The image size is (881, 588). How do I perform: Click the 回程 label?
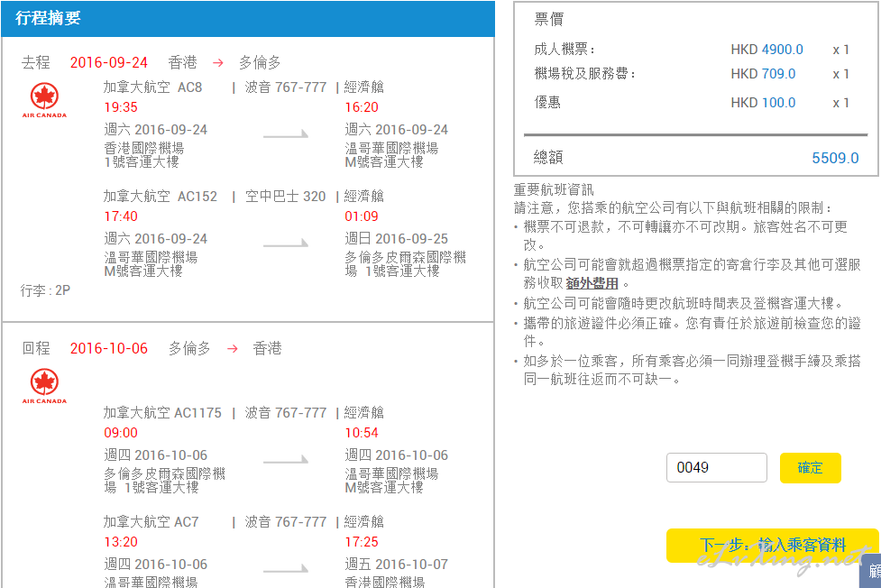pos(36,348)
